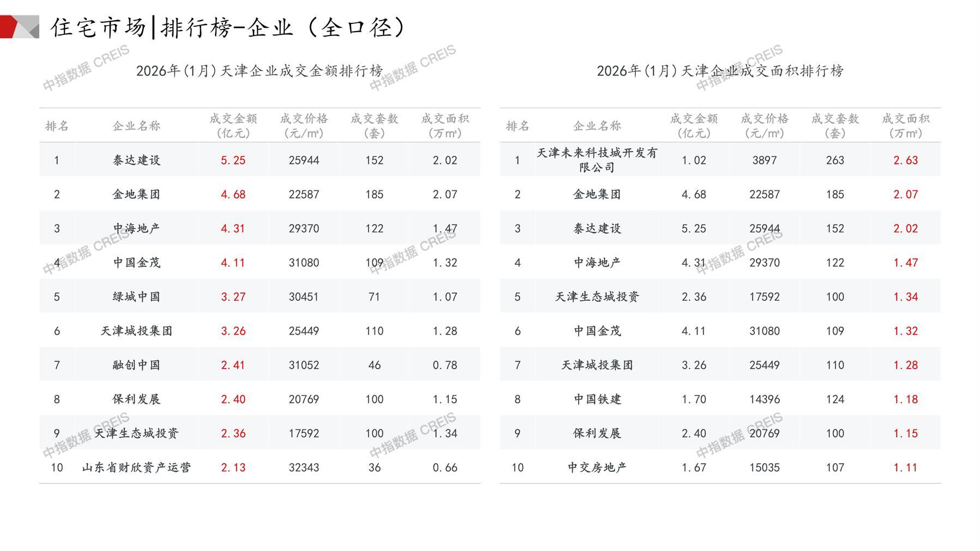Click the red 1.11 area for 中交房地产
This screenshot has width=980, height=551.
pyautogui.click(x=905, y=468)
